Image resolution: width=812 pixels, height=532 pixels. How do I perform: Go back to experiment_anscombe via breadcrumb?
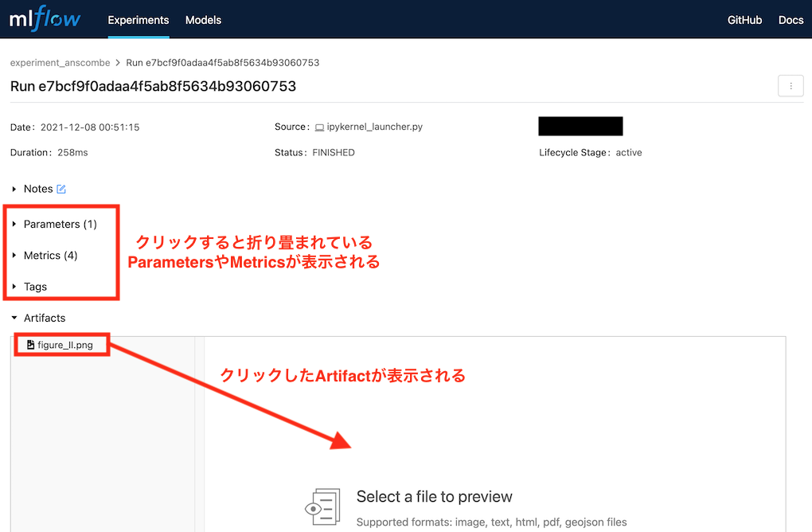(x=60, y=62)
